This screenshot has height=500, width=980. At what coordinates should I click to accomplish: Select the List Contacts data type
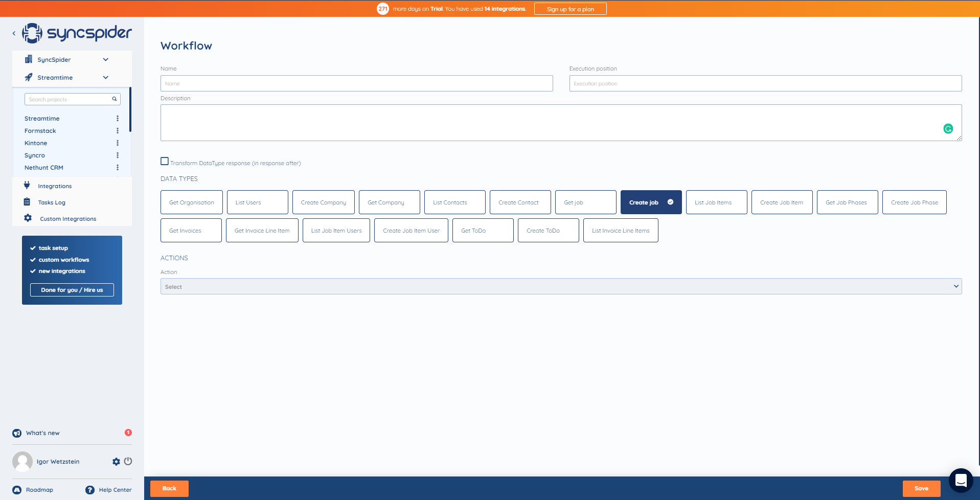point(455,202)
